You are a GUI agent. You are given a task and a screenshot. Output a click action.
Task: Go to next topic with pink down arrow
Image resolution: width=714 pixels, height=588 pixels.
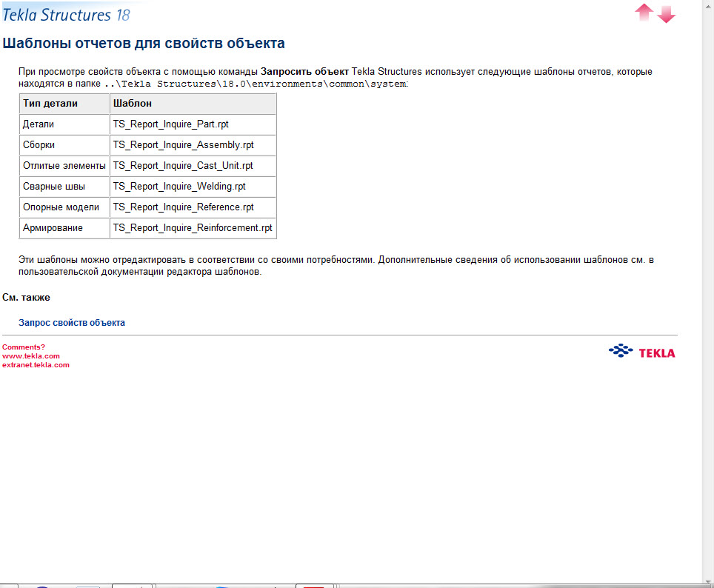[x=666, y=14]
